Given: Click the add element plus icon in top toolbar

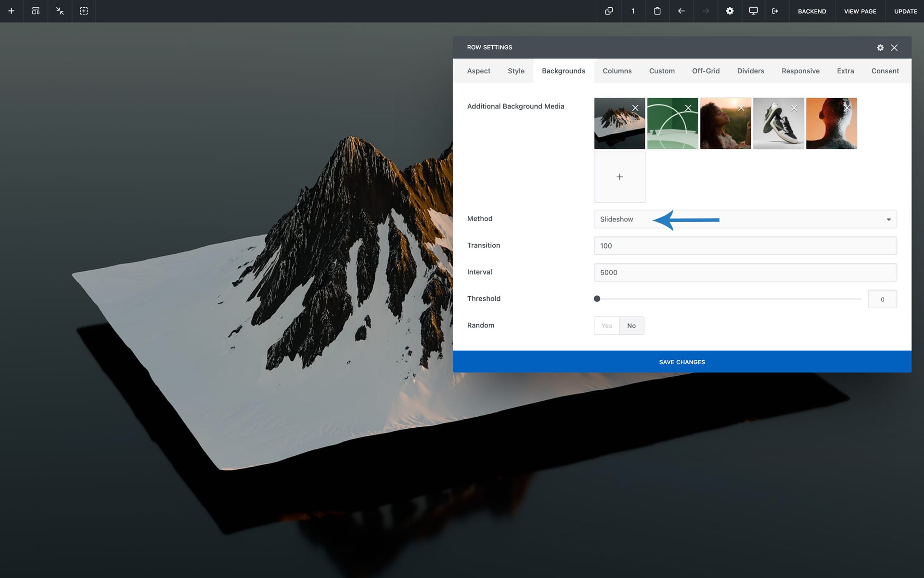Looking at the screenshot, I should point(12,11).
